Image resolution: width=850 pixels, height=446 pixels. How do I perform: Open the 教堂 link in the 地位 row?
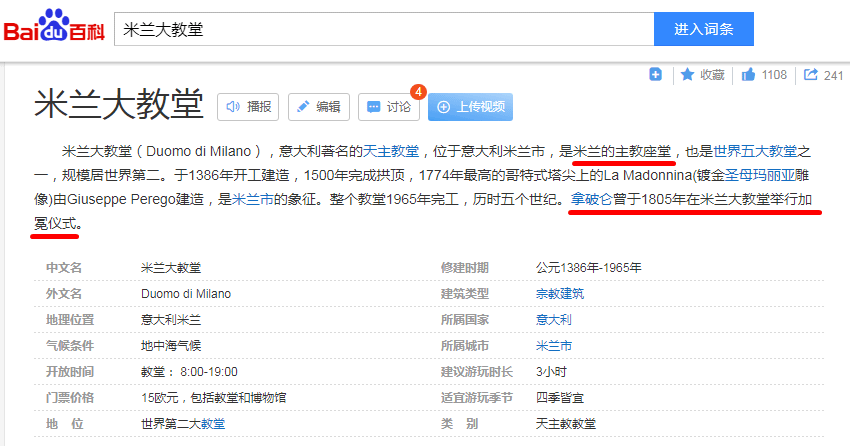[x=213, y=424]
